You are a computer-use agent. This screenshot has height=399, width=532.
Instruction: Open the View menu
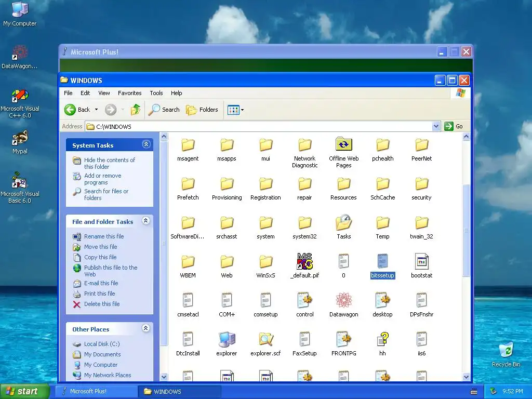click(104, 93)
